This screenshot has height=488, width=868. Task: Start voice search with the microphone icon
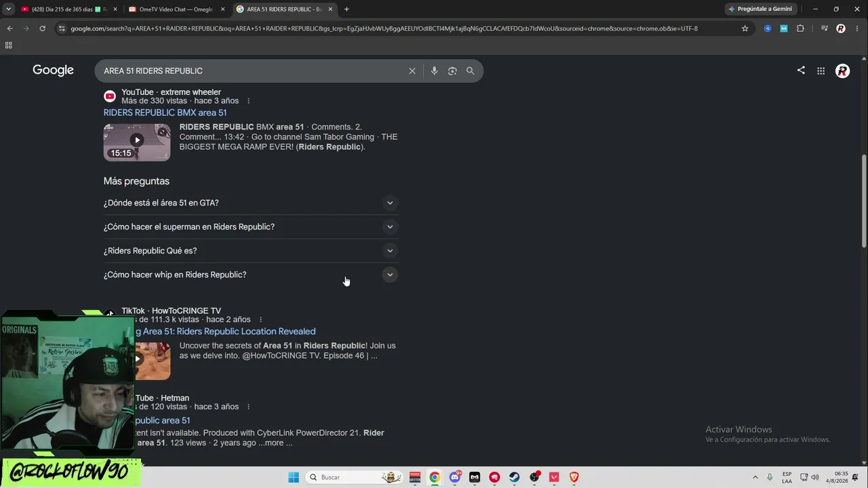tap(434, 71)
